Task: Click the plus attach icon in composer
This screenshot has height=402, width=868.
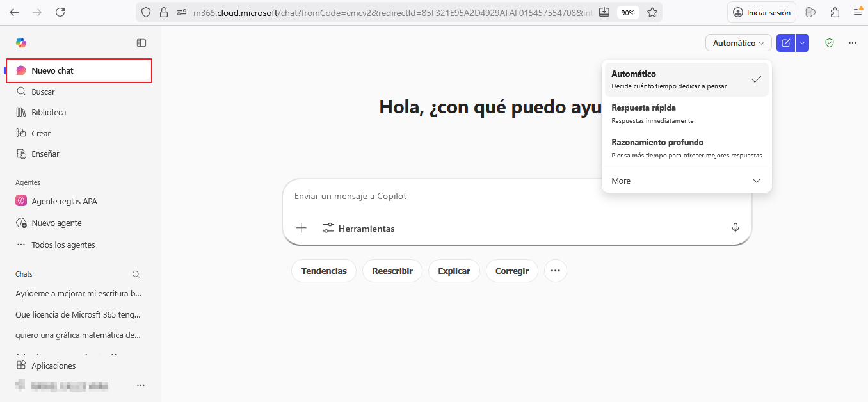Action: pyautogui.click(x=301, y=228)
